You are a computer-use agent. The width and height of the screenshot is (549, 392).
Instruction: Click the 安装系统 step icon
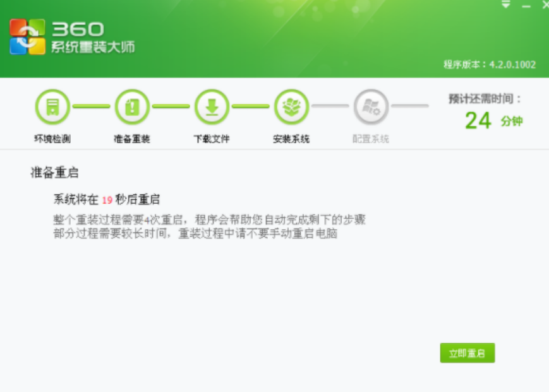(x=291, y=107)
